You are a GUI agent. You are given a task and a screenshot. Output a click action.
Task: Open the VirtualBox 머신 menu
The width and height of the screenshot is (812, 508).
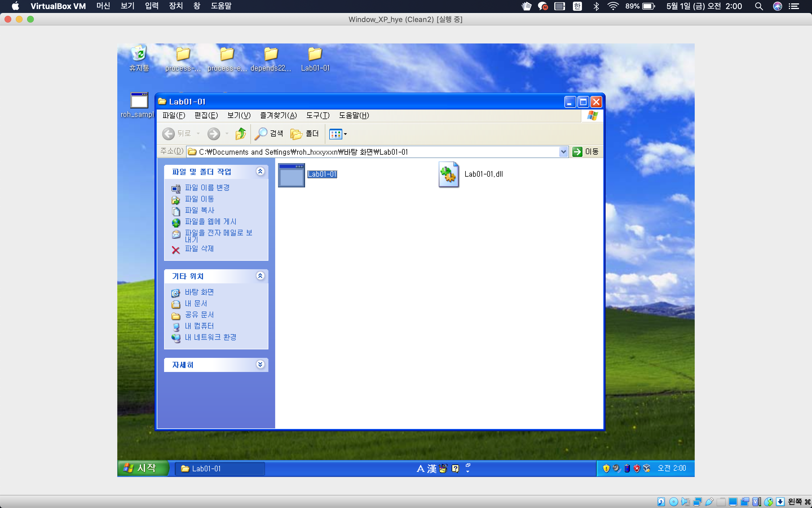103,6
